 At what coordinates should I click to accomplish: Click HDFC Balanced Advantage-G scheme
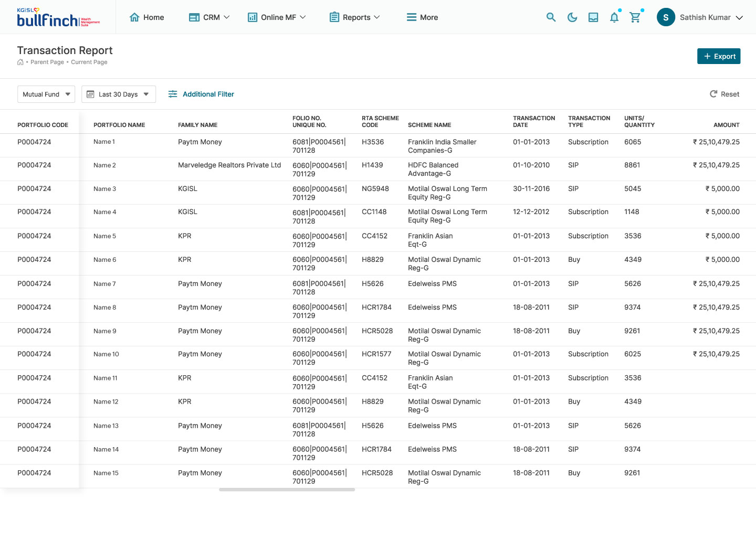point(433,169)
